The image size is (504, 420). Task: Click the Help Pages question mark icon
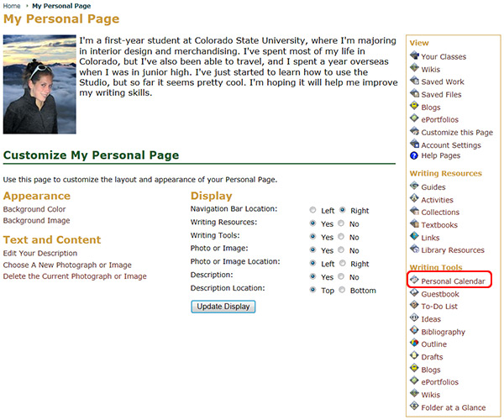[x=413, y=155]
